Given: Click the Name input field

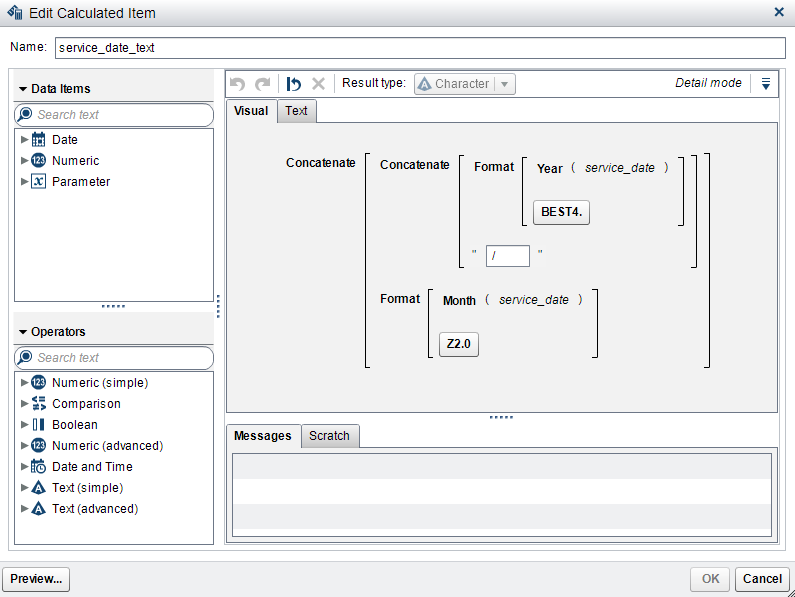Looking at the screenshot, I should (420, 48).
